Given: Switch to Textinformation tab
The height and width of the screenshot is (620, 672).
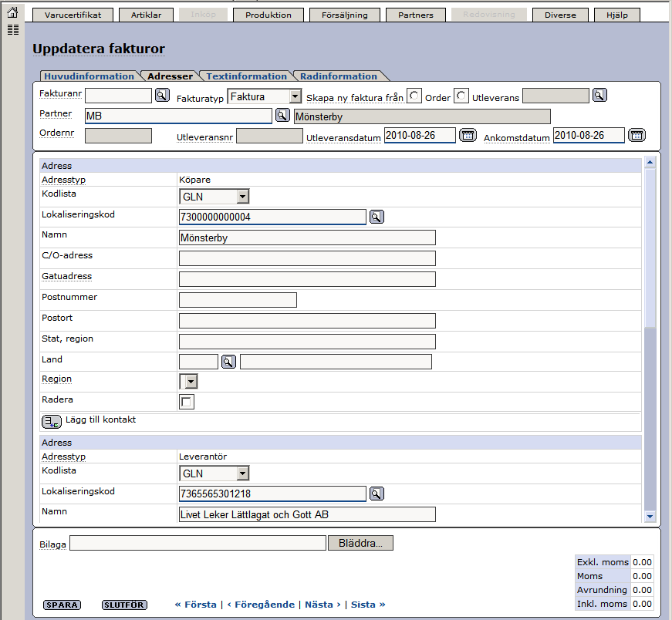Looking at the screenshot, I should (246, 76).
